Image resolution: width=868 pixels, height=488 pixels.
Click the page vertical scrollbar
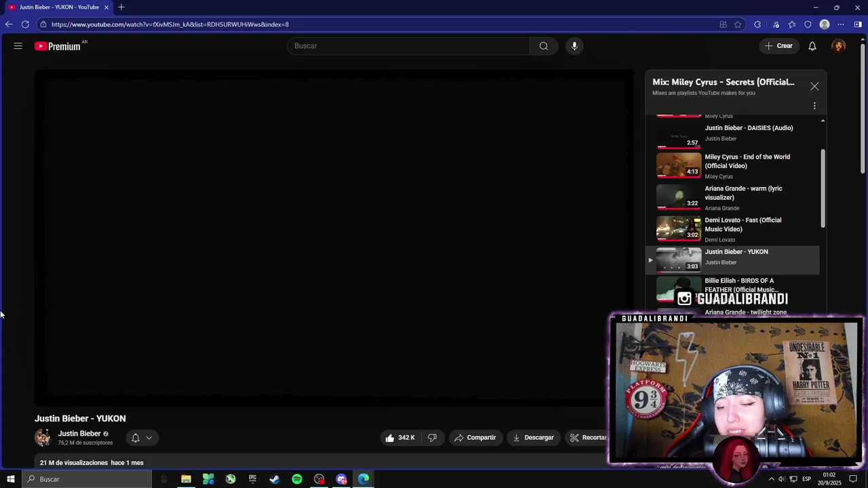click(x=863, y=108)
